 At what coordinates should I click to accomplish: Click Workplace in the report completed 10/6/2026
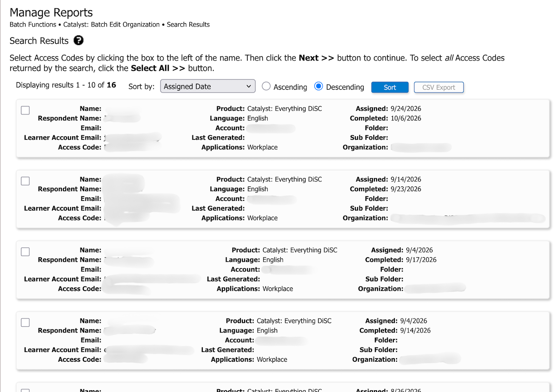pos(262,147)
